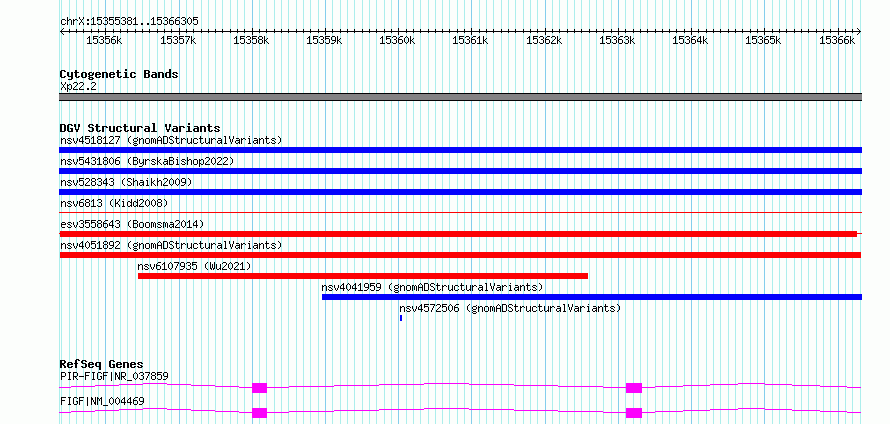Click the 15361k ruler label

pyautogui.click(x=471, y=40)
